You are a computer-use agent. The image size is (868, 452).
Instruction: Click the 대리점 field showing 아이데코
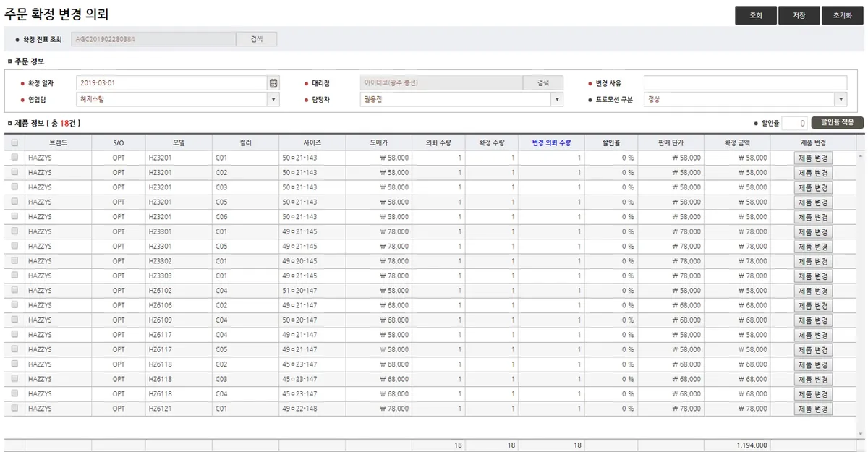coord(441,82)
